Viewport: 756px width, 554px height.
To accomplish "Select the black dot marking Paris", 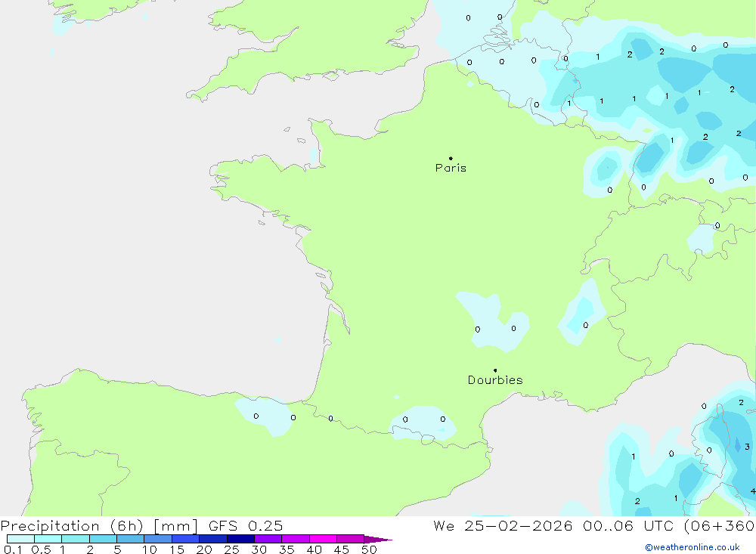I will (451, 158).
